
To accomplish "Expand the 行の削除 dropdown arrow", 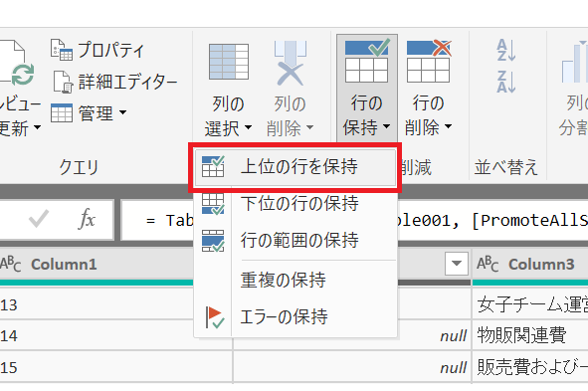I will 448,126.
